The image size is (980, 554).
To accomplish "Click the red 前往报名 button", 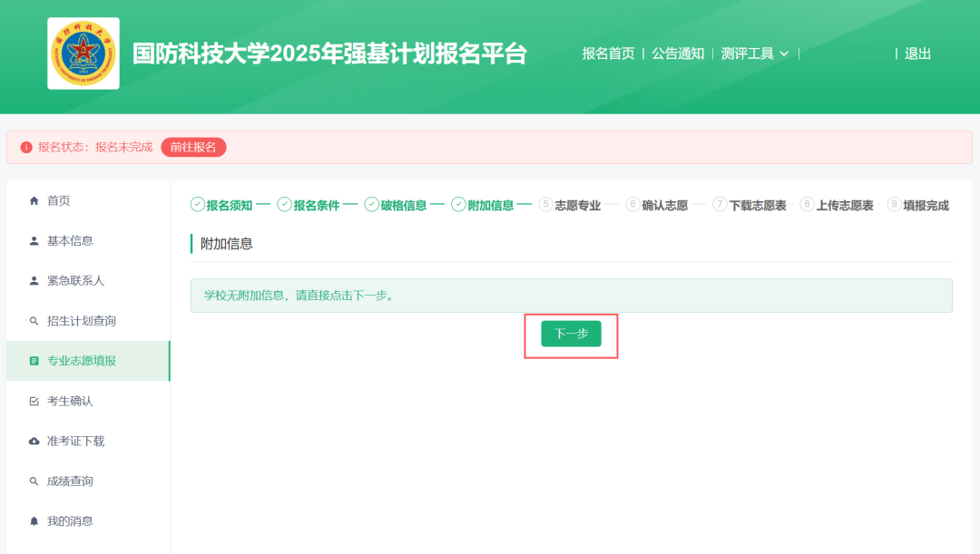I will coord(193,148).
